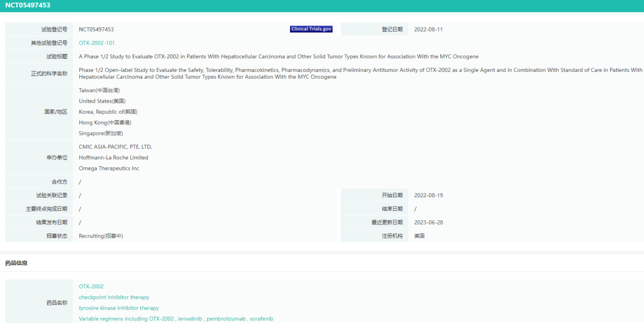Select country Korea, Republic of(韩国)

click(x=108, y=112)
